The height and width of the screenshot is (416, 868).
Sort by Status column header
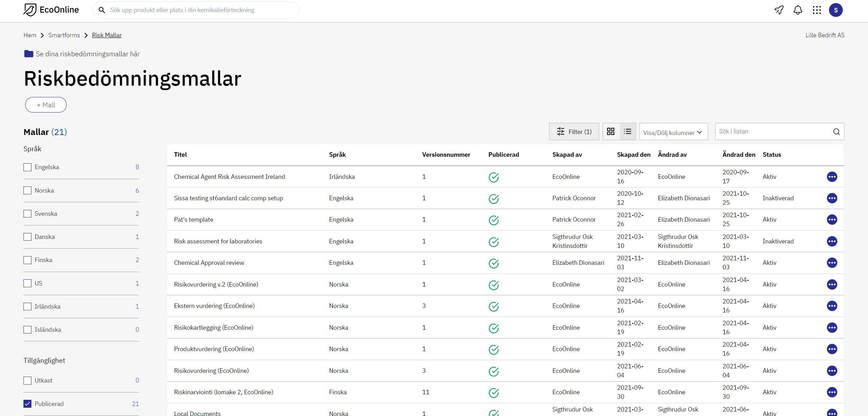pyautogui.click(x=772, y=155)
